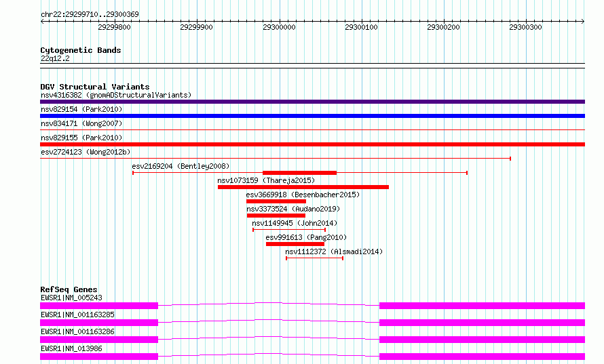604x364 pixels.
Task: Click the 22q12.2 band label
Action: tap(55, 58)
